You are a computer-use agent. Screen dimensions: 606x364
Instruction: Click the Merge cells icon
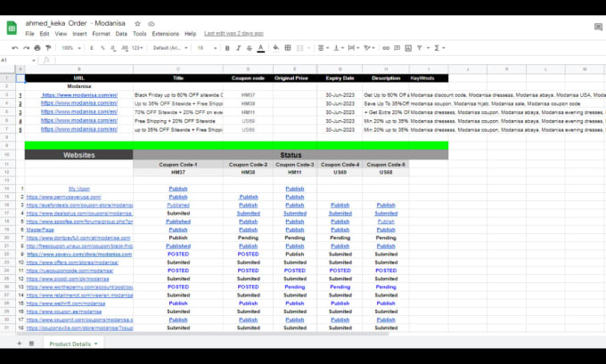(x=300, y=48)
